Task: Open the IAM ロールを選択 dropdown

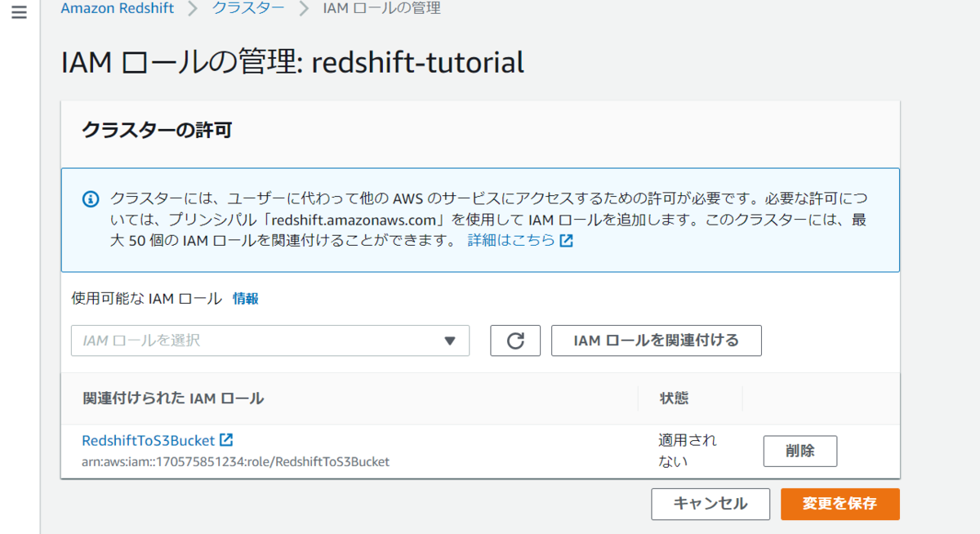Action: click(270, 340)
